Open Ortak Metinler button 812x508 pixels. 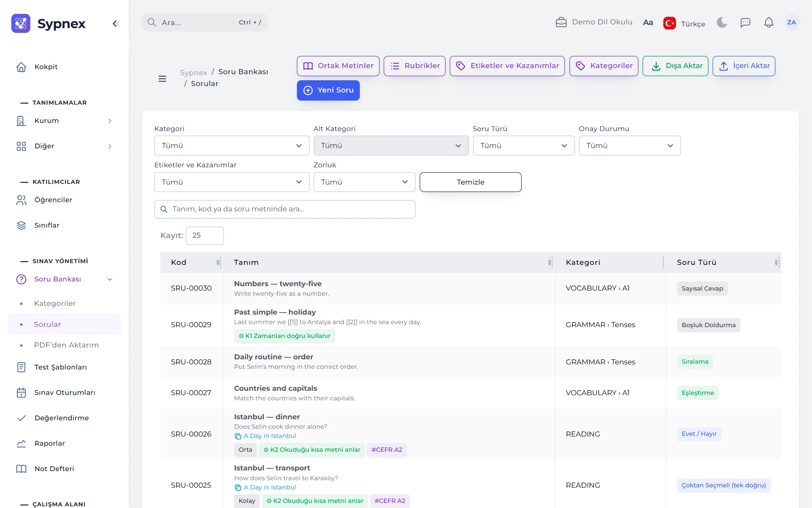[338, 66]
